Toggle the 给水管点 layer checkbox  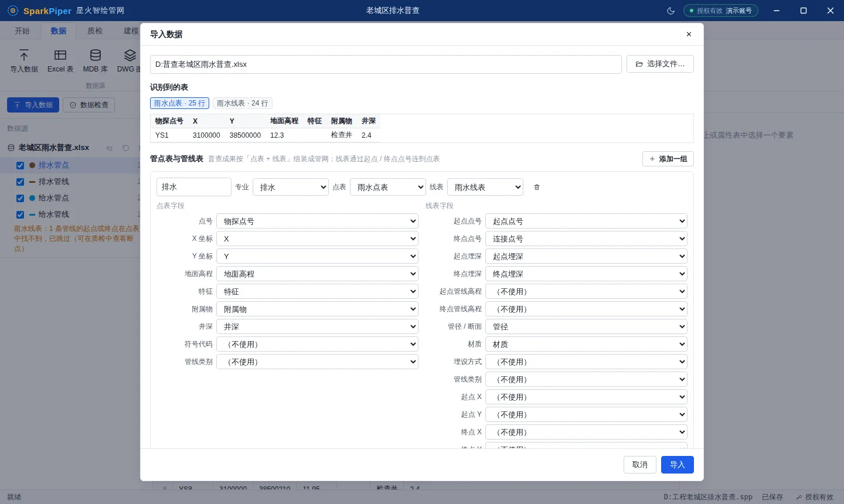click(21, 198)
